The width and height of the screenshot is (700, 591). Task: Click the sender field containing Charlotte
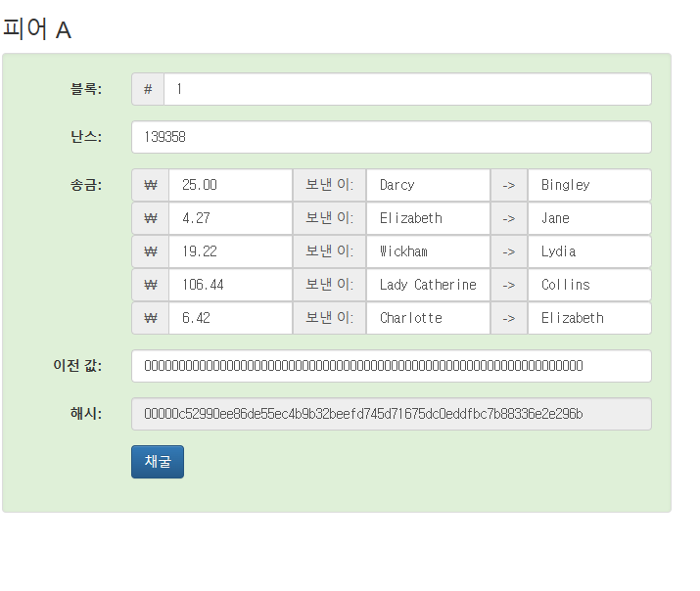pyautogui.click(x=428, y=318)
